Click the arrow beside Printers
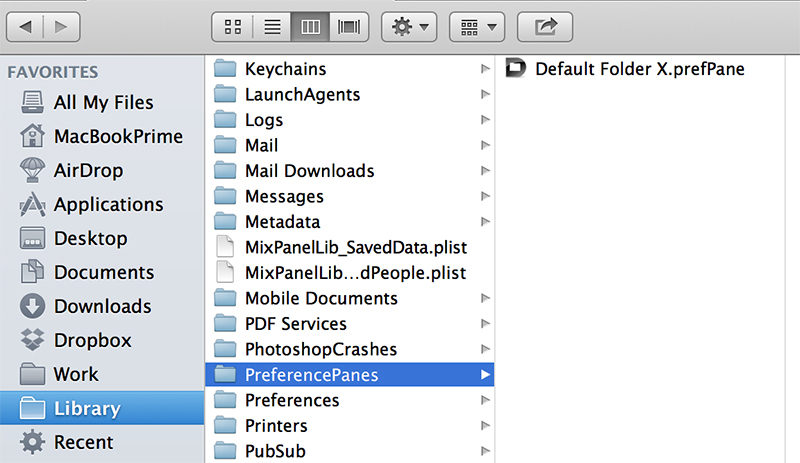800x463 pixels. 485,426
